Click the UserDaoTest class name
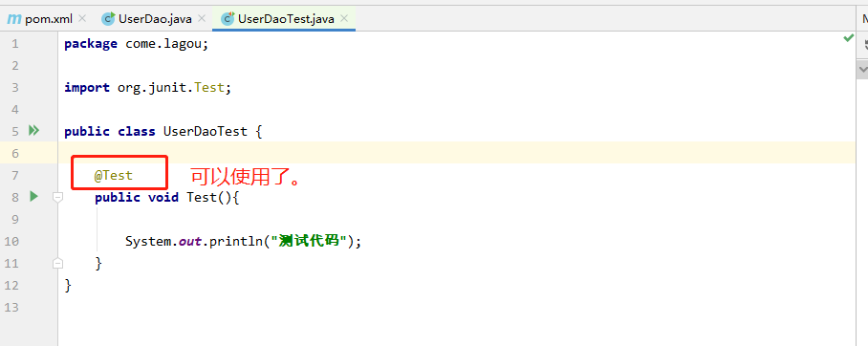 tap(205, 131)
